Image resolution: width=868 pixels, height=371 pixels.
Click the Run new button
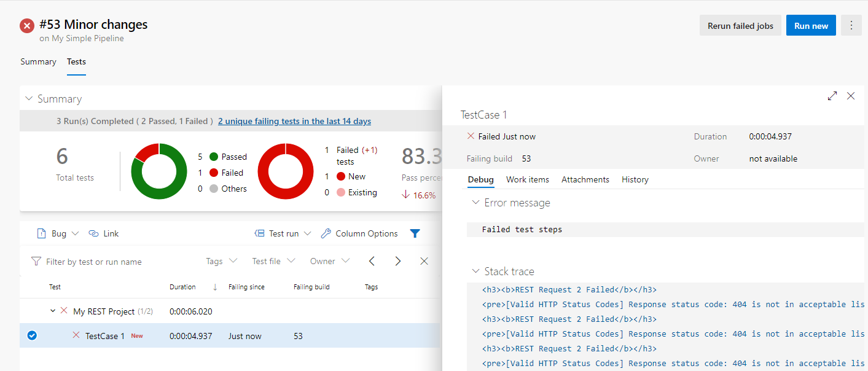[811, 25]
